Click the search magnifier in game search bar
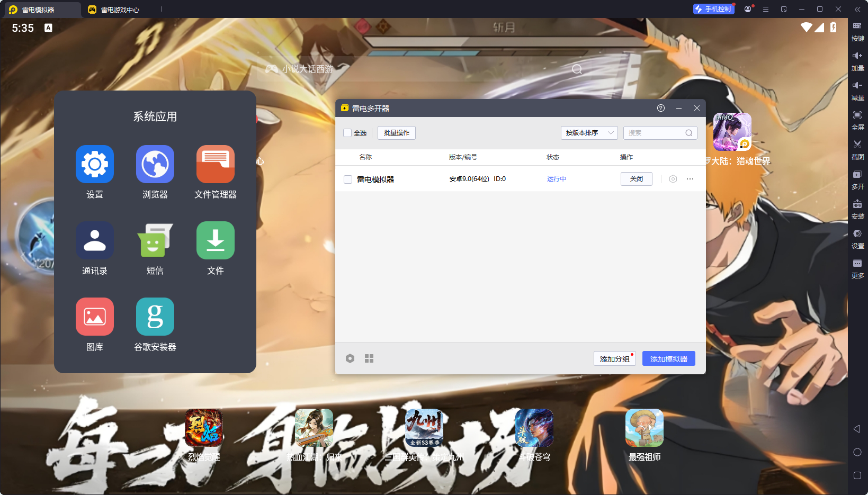This screenshot has height=495, width=868. [x=577, y=69]
